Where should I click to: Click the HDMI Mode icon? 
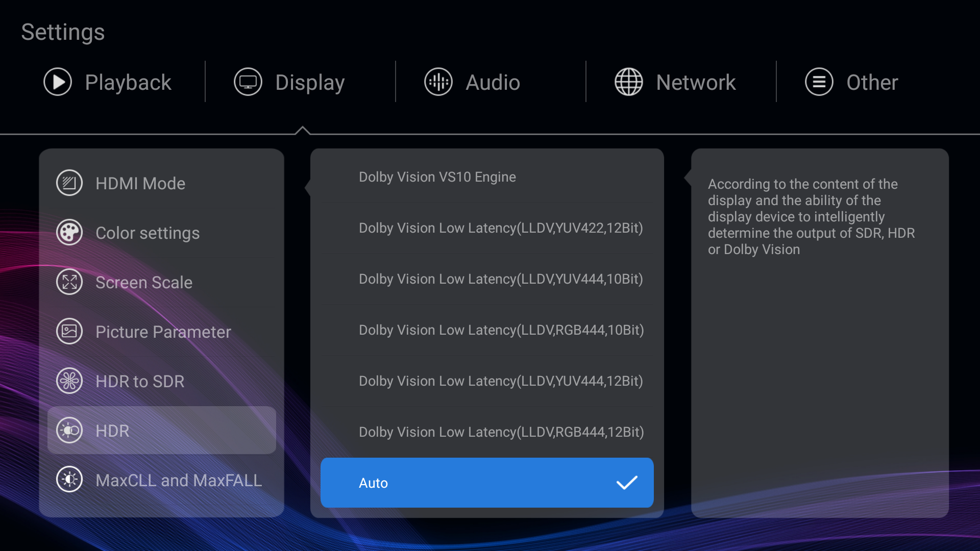[69, 183]
